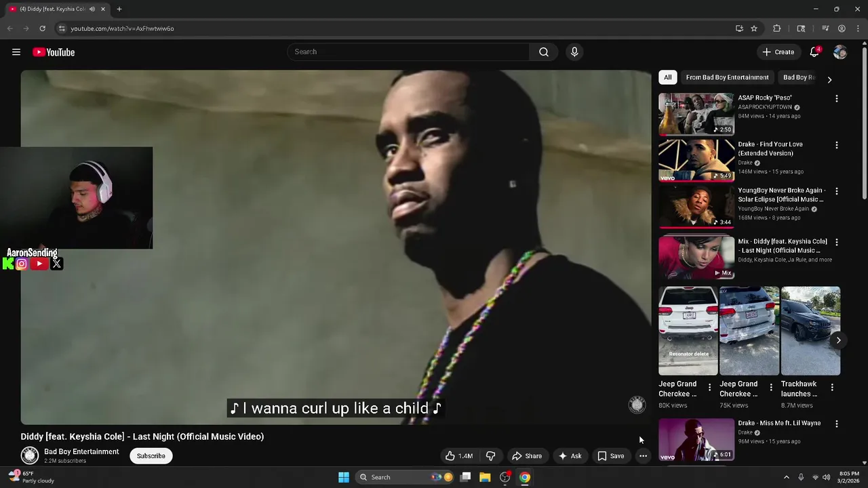Open the weather widget showing 65°F
This screenshot has height=488, width=868.
[x=31, y=477]
